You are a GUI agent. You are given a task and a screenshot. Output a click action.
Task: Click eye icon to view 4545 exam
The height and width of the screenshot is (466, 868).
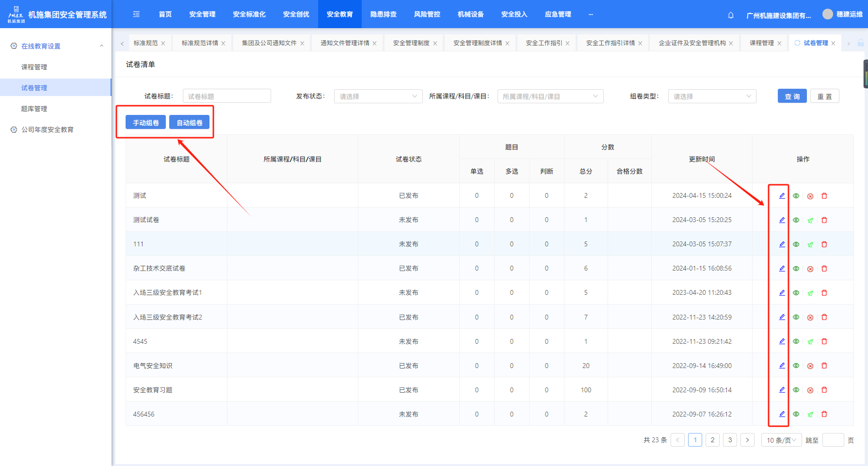[796, 341]
